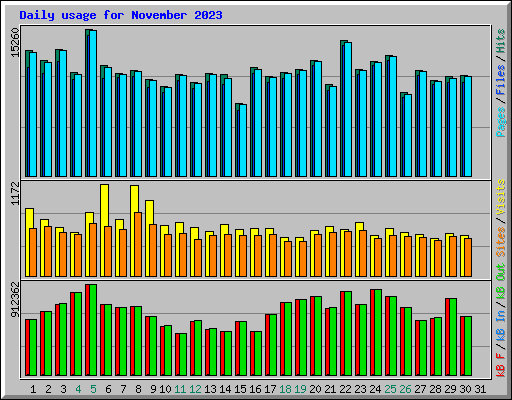Click day label 30 on x-axis
The width and height of the screenshot is (512, 400).
[x=466, y=389]
